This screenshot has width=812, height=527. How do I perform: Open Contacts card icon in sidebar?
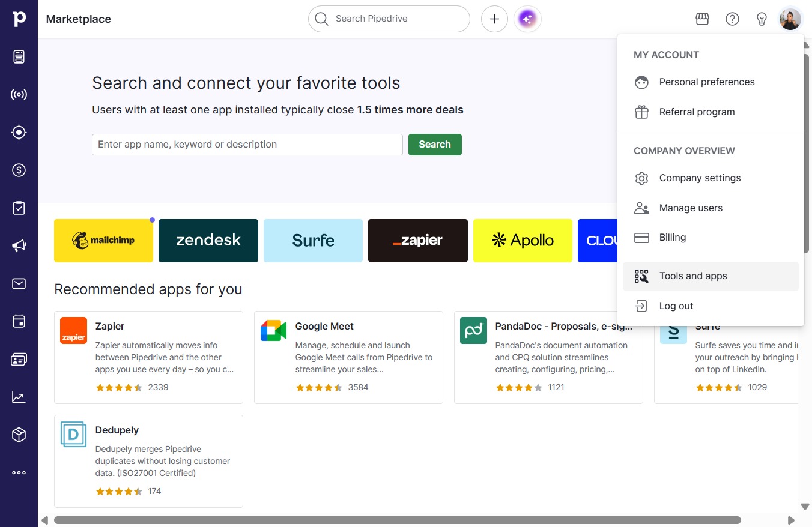pos(19,359)
